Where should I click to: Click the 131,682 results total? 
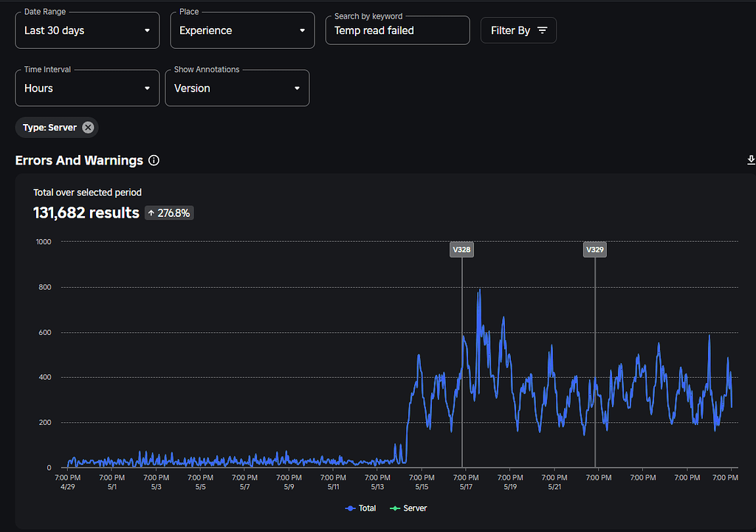(x=86, y=213)
